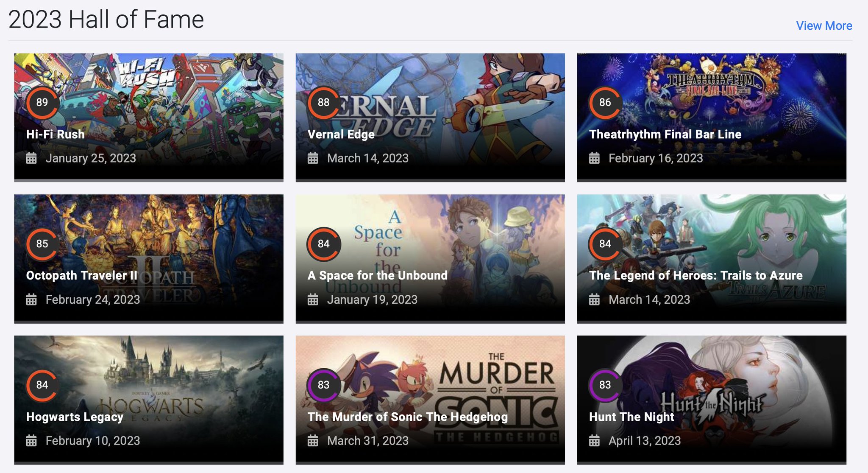The height and width of the screenshot is (473, 868).
Task: Click the A Space for the Unbound title
Action: point(377,275)
